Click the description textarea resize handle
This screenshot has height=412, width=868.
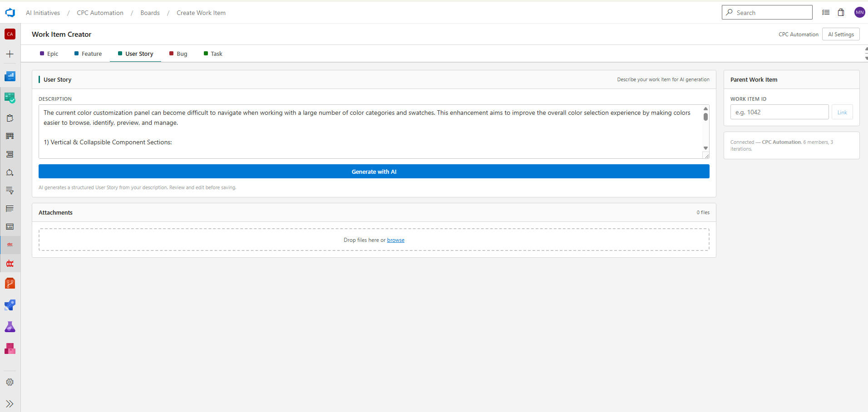click(x=706, y=156)
